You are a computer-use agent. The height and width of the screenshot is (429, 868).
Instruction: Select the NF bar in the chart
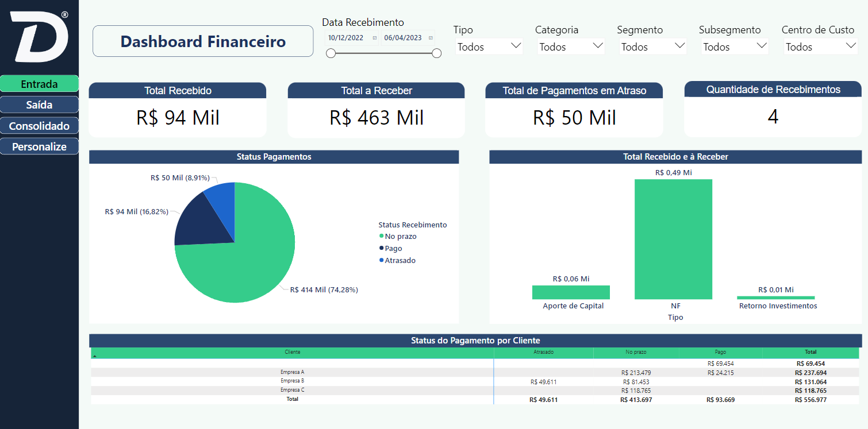click(x=673, y=239)
